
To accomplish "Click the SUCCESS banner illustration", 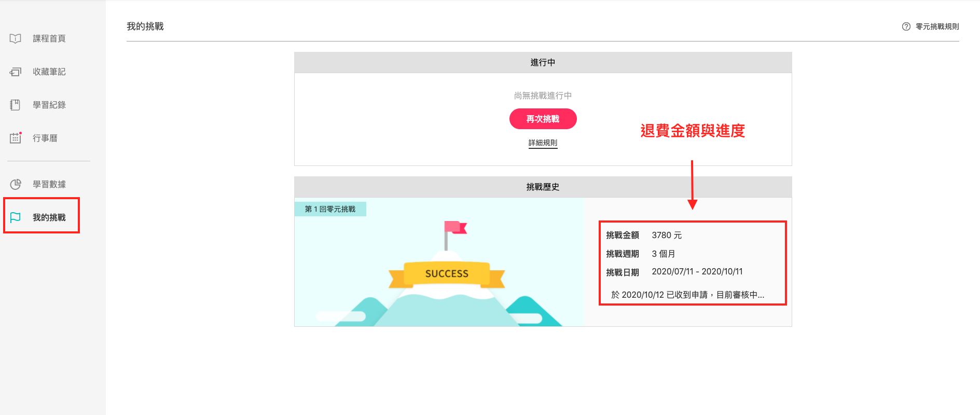I will pyautogui.click(x=447, y=273).
